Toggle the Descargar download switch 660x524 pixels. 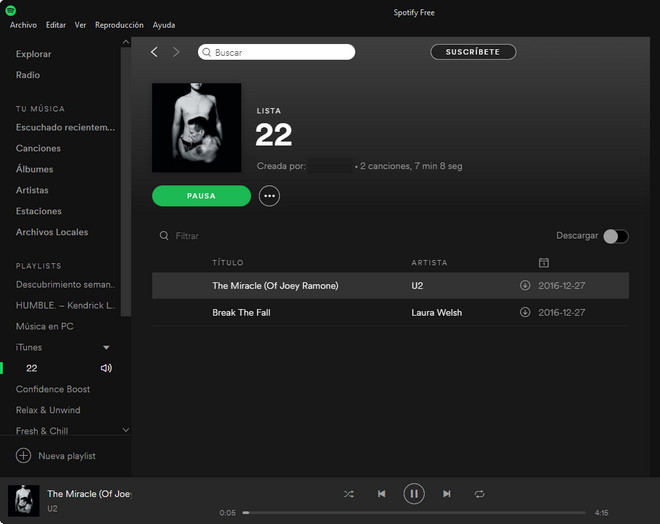pos(616,236)
